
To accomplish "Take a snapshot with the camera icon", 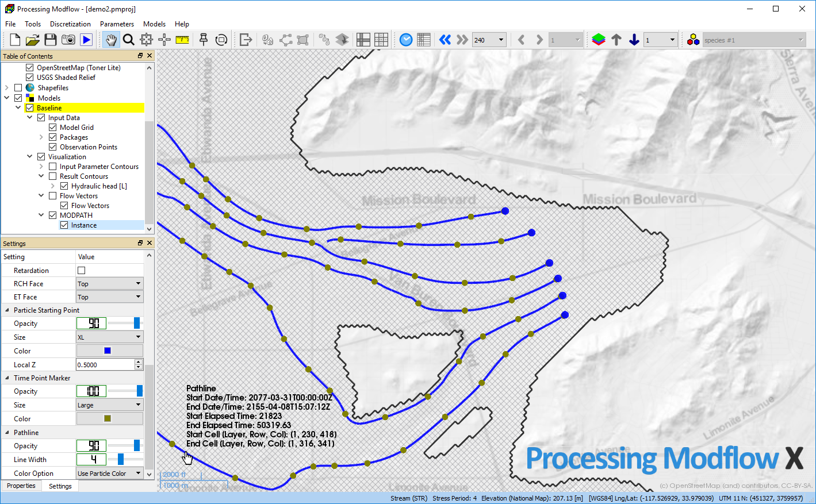I will click(68, 40).
